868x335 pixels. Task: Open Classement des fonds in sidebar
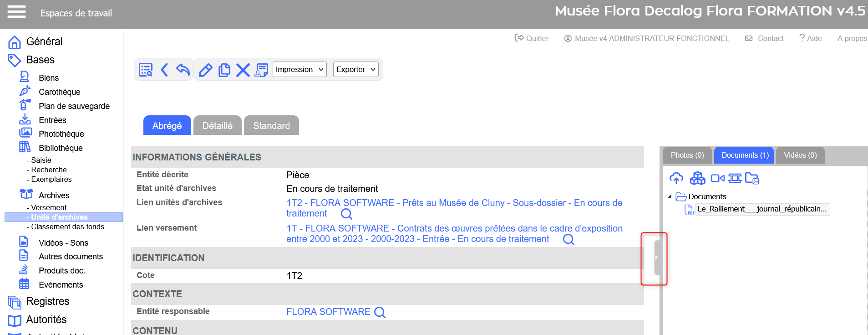(67, 227)
